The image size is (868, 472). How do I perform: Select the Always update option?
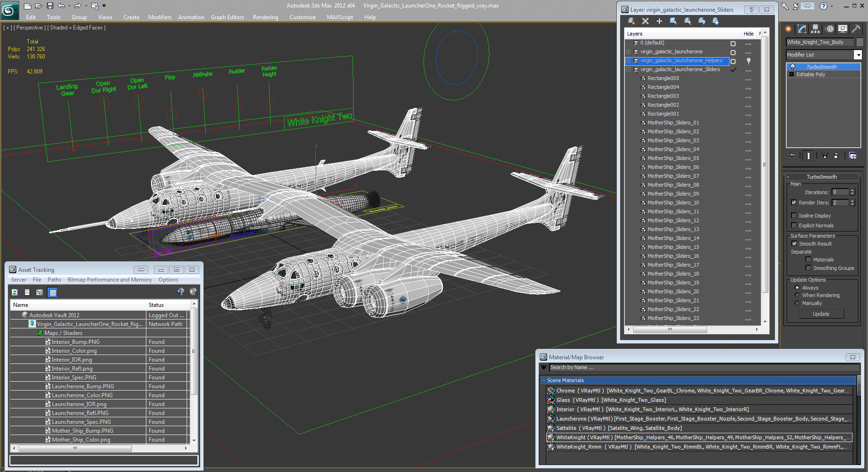pos(797,288)
